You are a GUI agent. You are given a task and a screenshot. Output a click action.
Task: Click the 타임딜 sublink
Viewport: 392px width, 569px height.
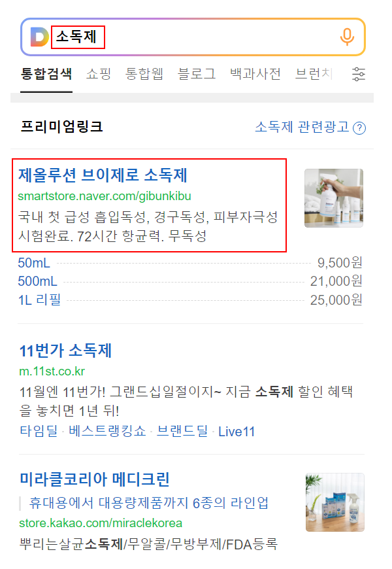coord(39,431)
